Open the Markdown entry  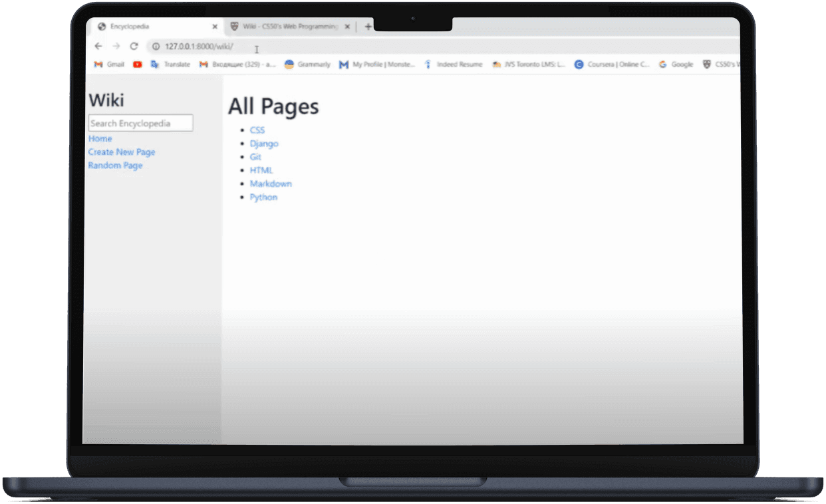coord(271,184)
